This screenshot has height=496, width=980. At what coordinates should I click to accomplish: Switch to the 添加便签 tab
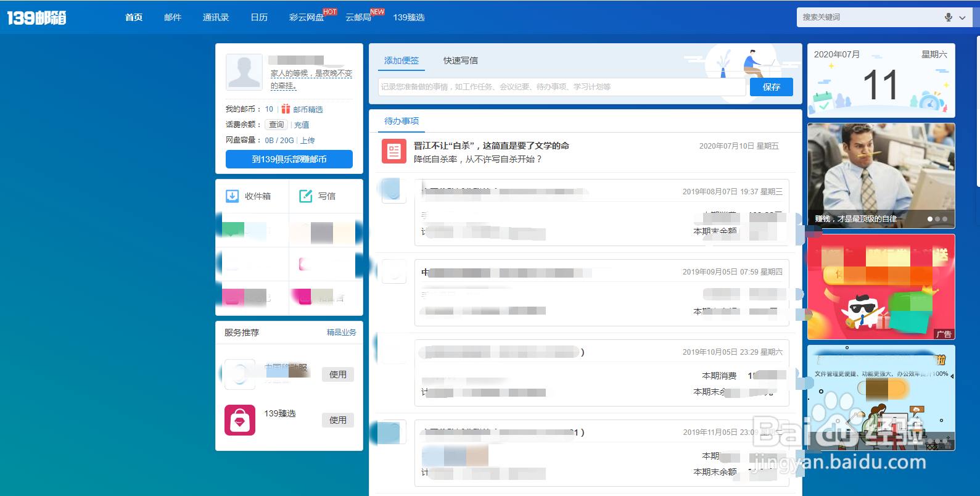tap(401, 60)
